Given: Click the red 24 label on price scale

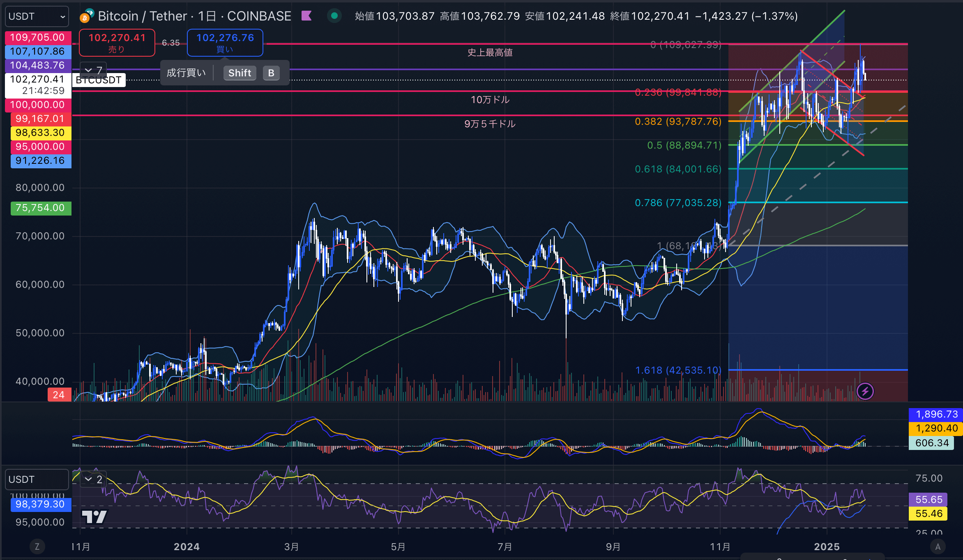Looking at the screenshot, I should (59, 395).
